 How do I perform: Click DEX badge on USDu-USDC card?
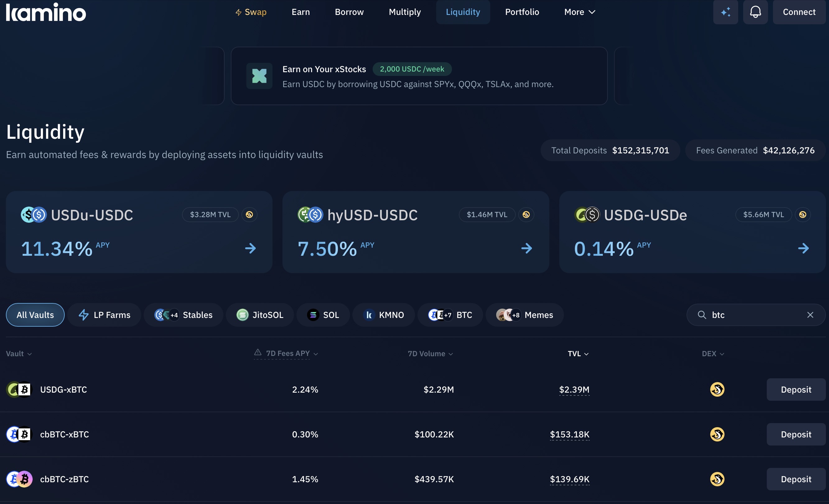(x=249, y=215)
